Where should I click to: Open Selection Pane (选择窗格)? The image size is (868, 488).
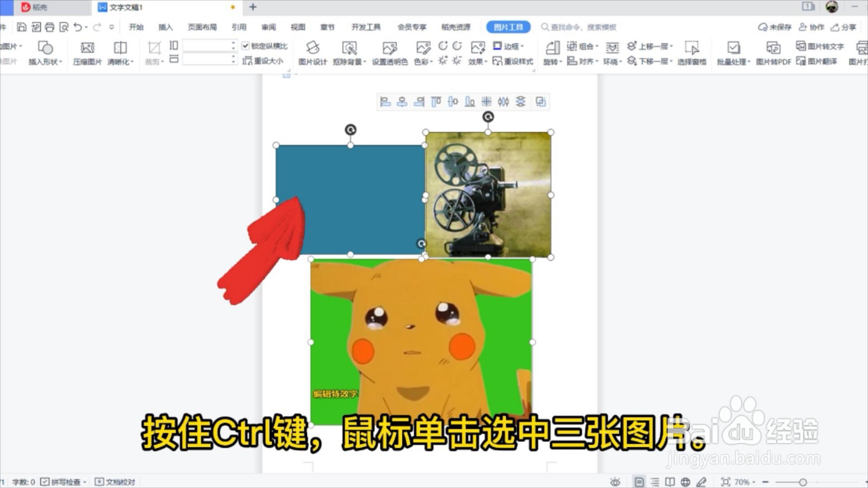(x=692, y=53)
